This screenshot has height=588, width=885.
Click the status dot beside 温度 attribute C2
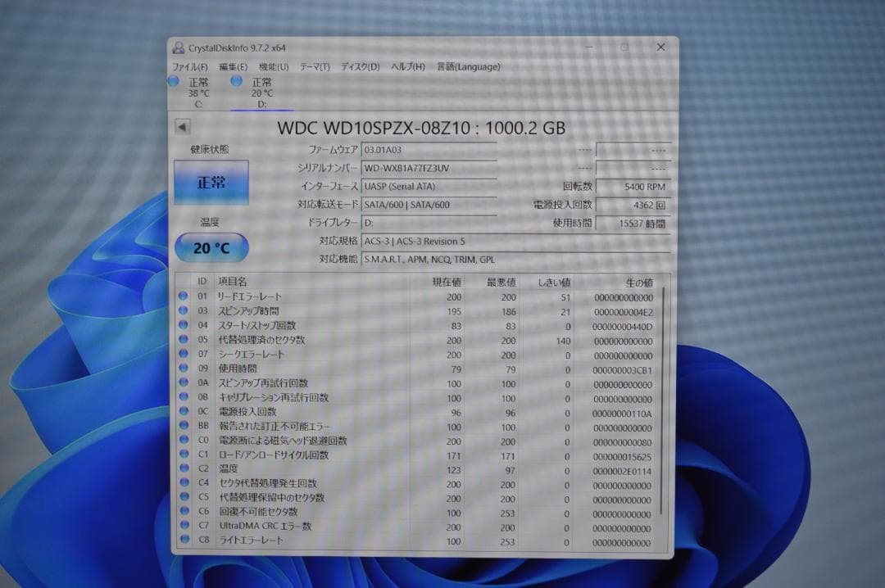184,469
